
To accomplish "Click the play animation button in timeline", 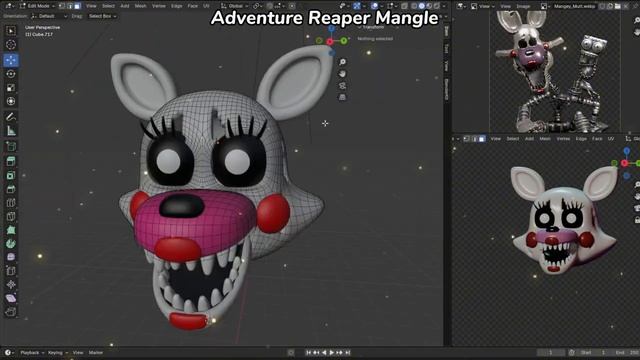I will [332, 353].
